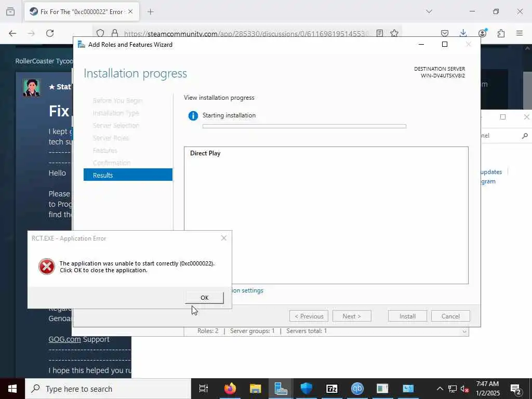Click the muted volume tray icon
Image resolution: width=532 pixels, height=399 pixels.
point(465,389)
